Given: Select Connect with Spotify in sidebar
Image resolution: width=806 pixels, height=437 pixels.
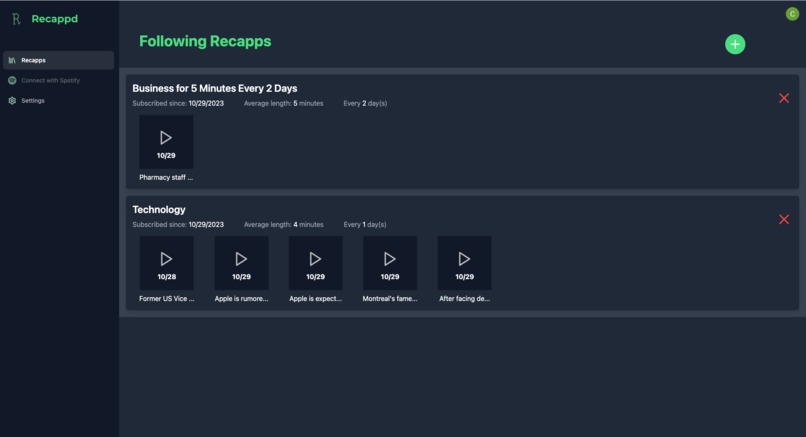Looking at the screenshot, I should 59,80.
